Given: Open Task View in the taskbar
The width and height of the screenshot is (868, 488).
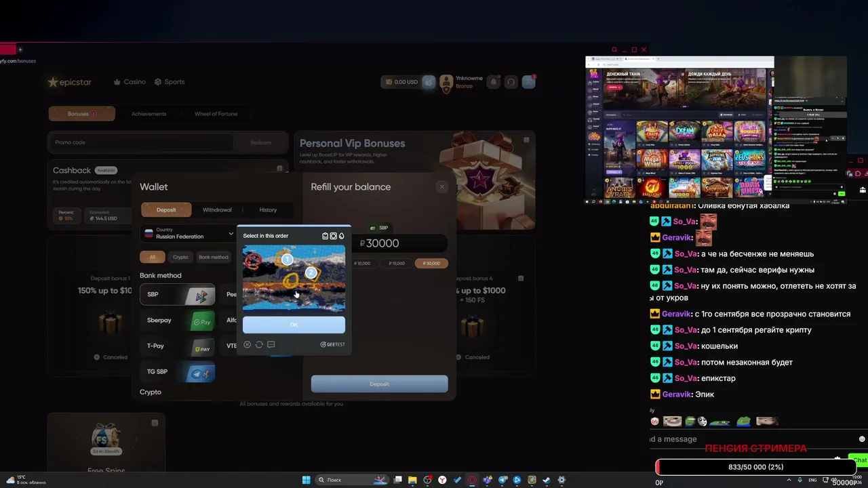Looking at the screenshot, I should (x=398, y=480).
